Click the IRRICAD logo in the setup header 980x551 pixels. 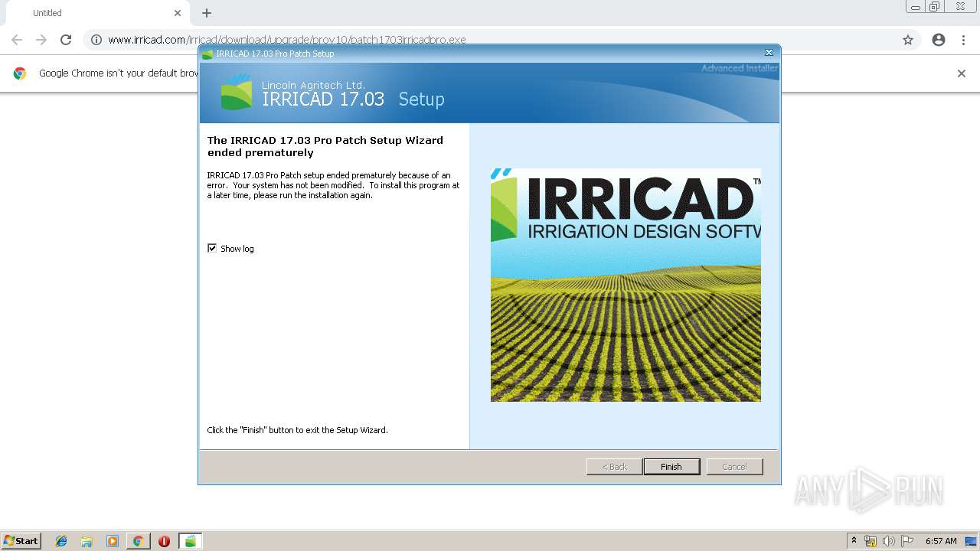point(236,93)
